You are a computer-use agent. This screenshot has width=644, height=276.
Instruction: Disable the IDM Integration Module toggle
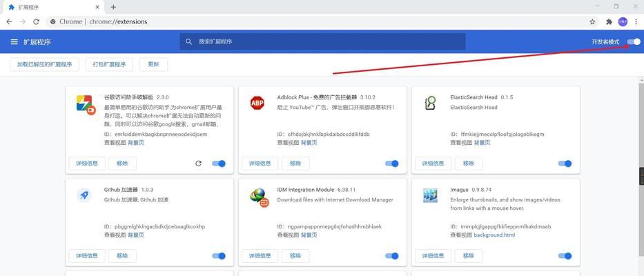(x=392, y=256)
